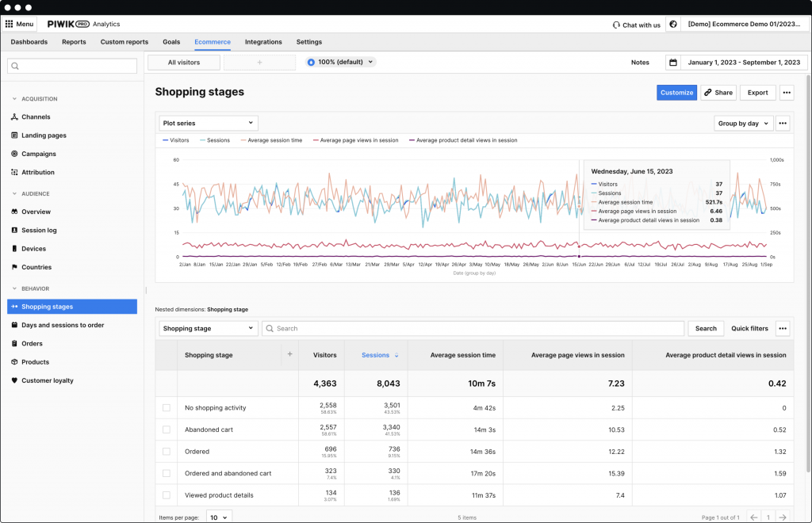
Task: Click the Shopping stages icon
Action: pos(14,307)
